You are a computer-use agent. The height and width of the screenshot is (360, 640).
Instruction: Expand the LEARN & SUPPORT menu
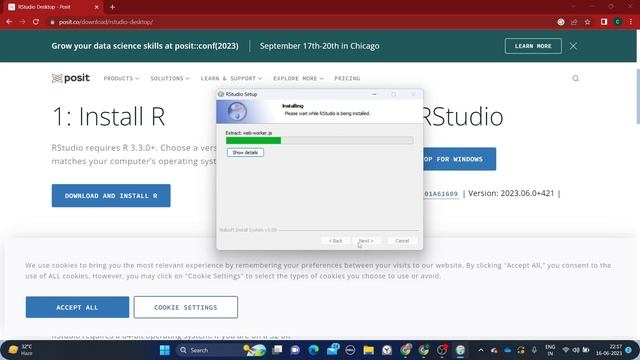(231, 78)
